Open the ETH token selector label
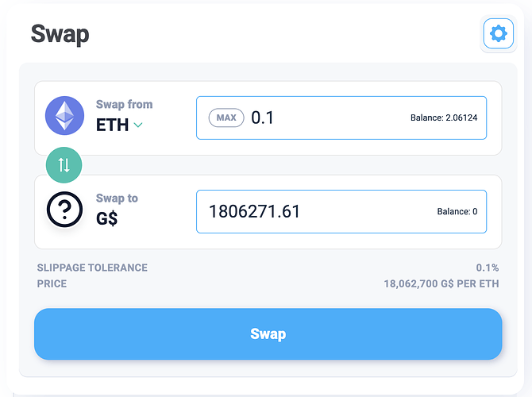This screenshot has height=397, width=532. [112, 125]
